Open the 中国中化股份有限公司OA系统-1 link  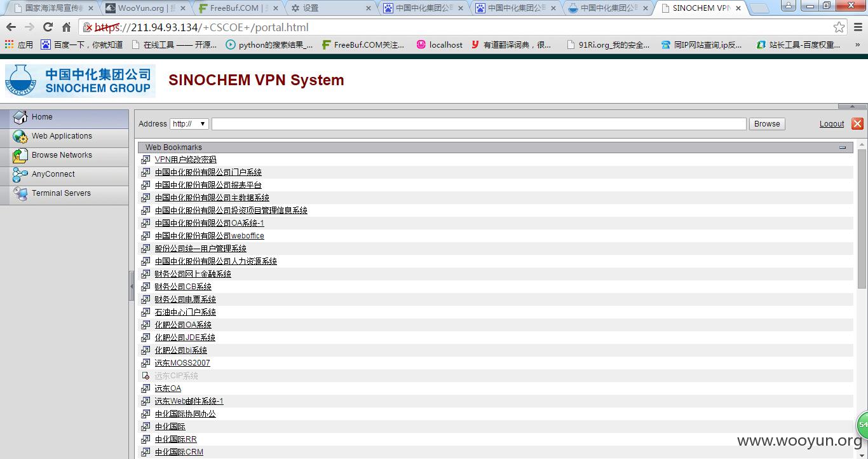coord(210,223)
